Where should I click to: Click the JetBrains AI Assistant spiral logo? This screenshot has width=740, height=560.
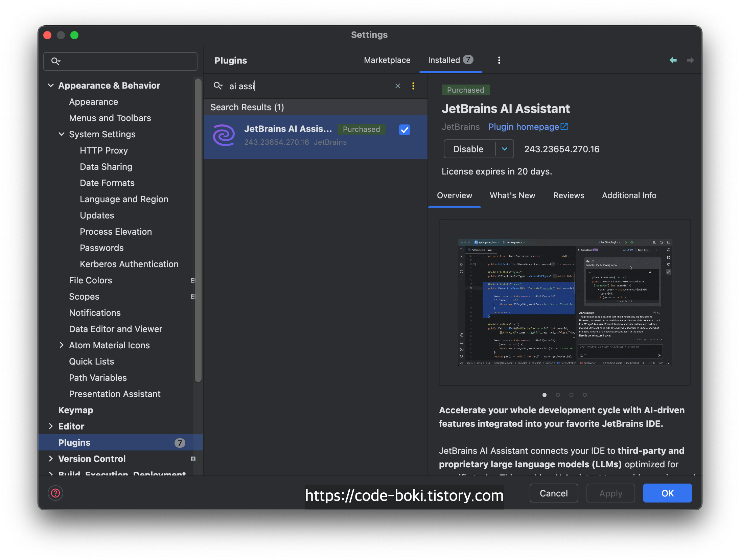coord(224,135)
